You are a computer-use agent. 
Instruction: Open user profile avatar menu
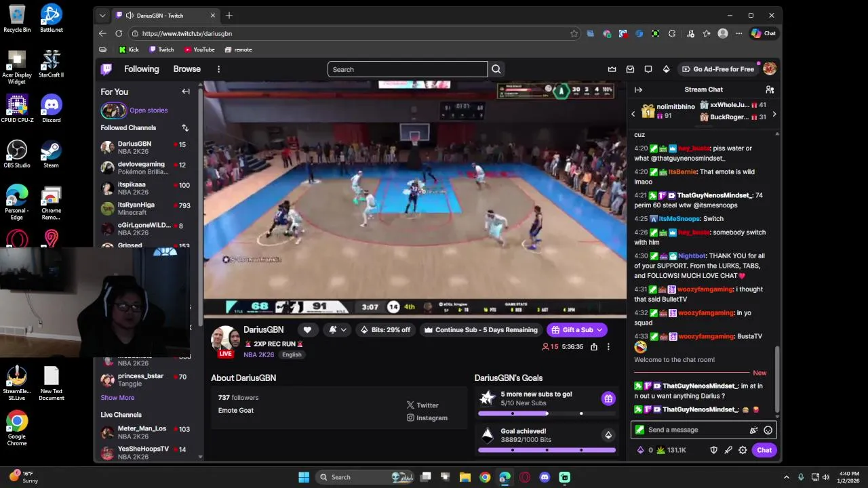point(770,68)
